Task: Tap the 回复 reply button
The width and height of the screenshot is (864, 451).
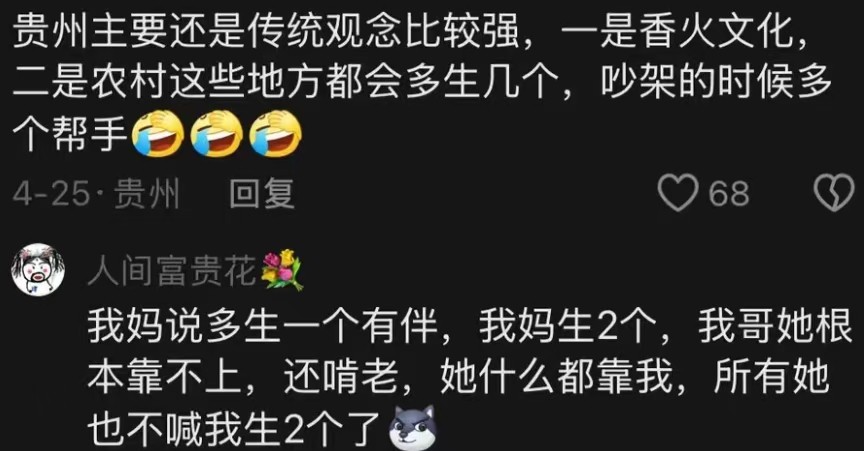Action: pos(262,194)
